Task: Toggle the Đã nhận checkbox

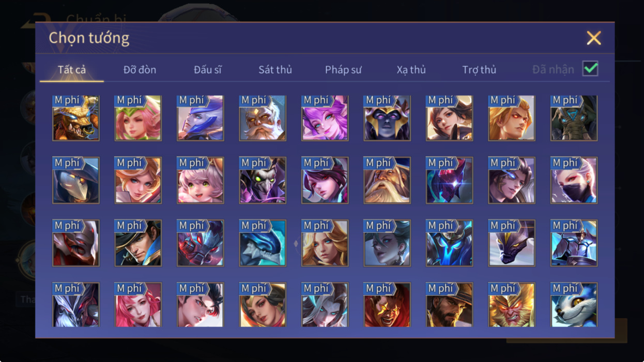Action: coord(590,69)
